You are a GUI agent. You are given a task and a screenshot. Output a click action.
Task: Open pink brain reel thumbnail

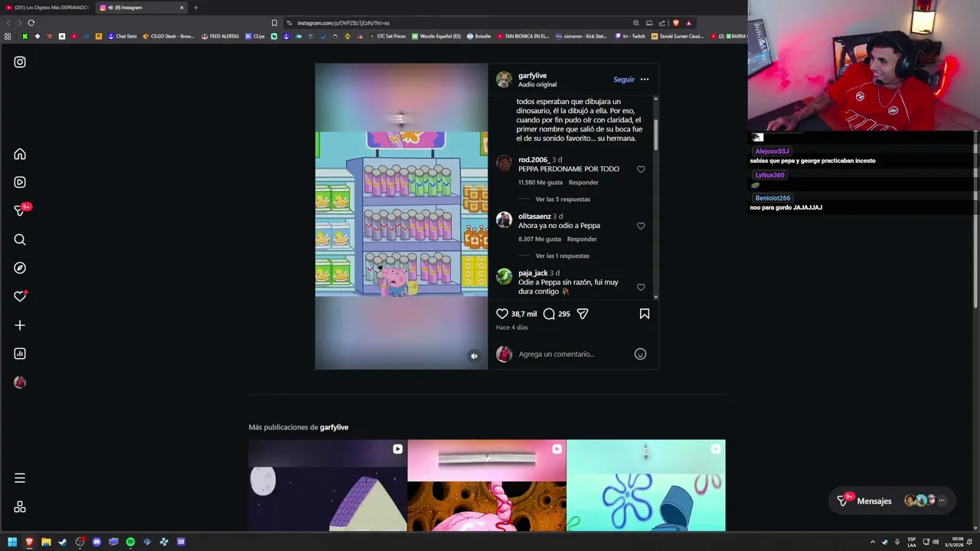[x=486, y=485]
